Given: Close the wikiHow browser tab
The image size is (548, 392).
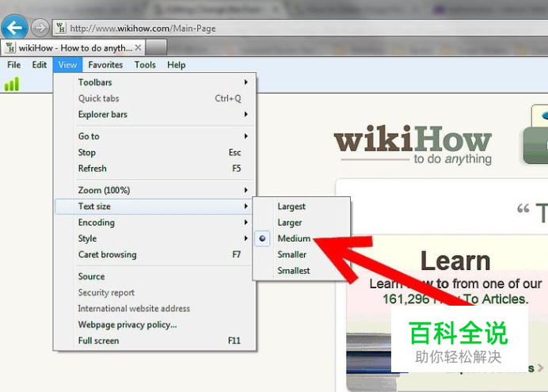Looking at the screenshot, I should click(x=138, y=48).
